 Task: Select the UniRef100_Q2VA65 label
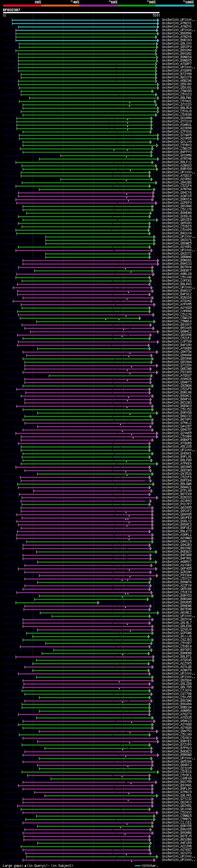(177, 433)
